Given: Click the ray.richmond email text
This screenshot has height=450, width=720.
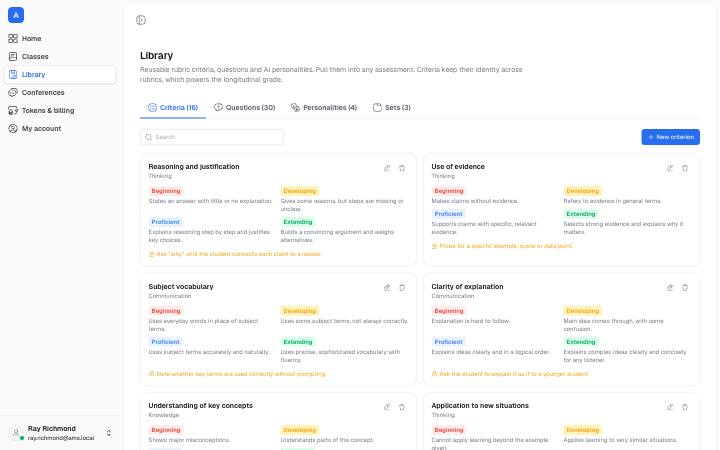Looking at the screenshot, I should (x=61, y=439).
